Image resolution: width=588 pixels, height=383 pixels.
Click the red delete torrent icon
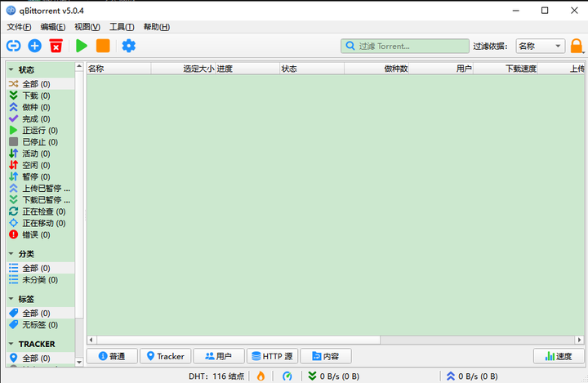pyautogui.click(x=56, y=47)
